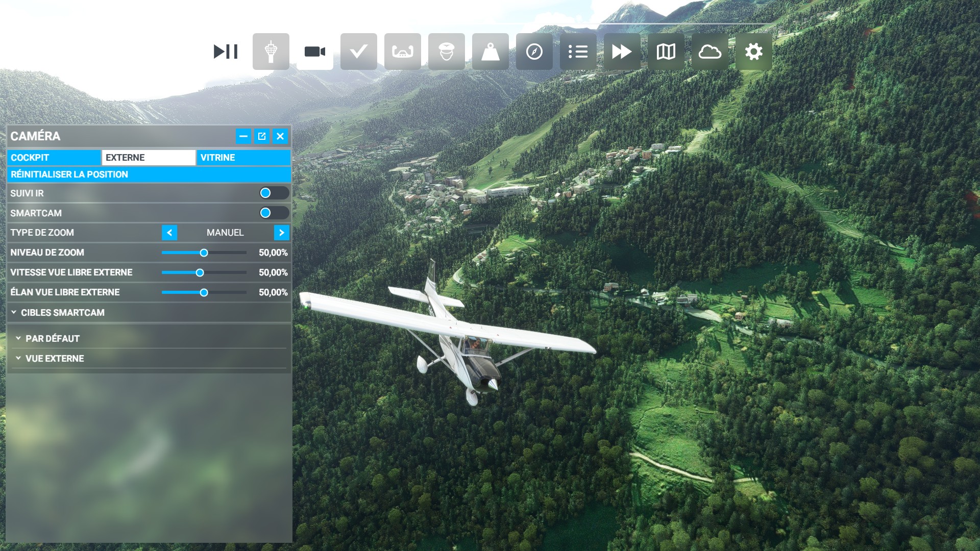
Task: Open the checklist checkmark icon
Action: tap(358, 52)
